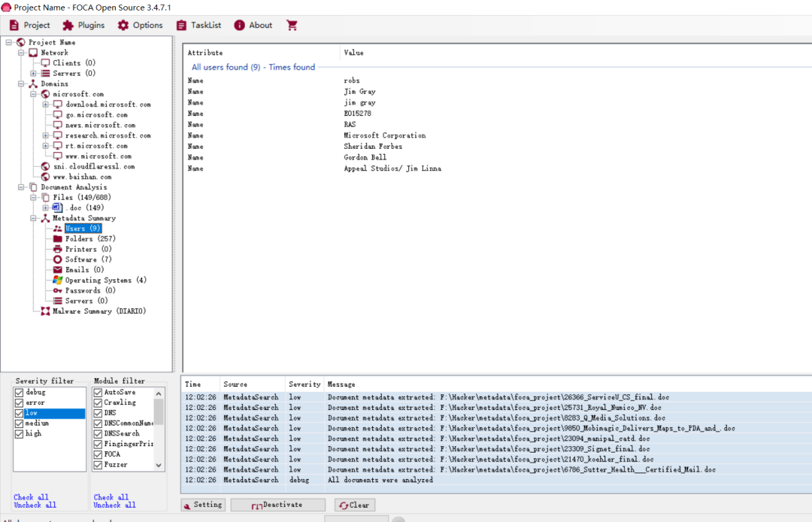Click the Software (7) icon
The width and height of the screenshot is (812, 522).
(57, 259)
